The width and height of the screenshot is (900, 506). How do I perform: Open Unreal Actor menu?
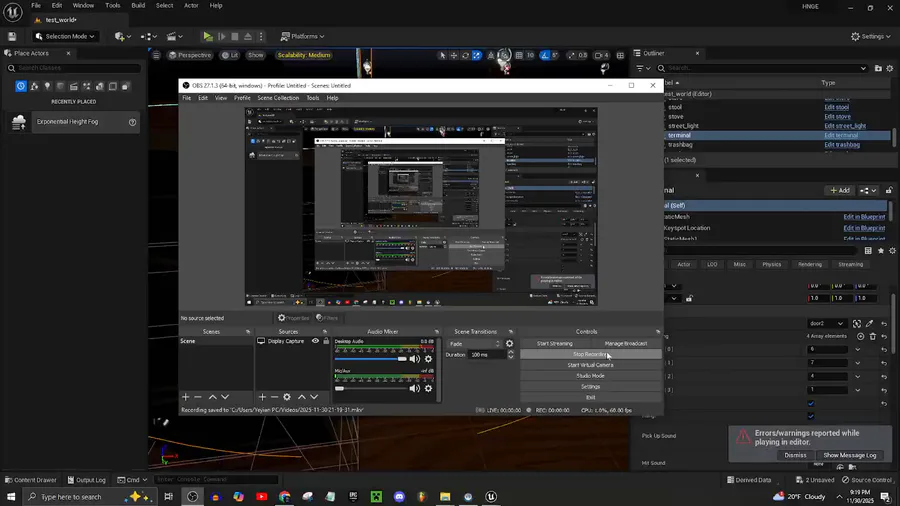pyautogui.click(x=191, y=6)
